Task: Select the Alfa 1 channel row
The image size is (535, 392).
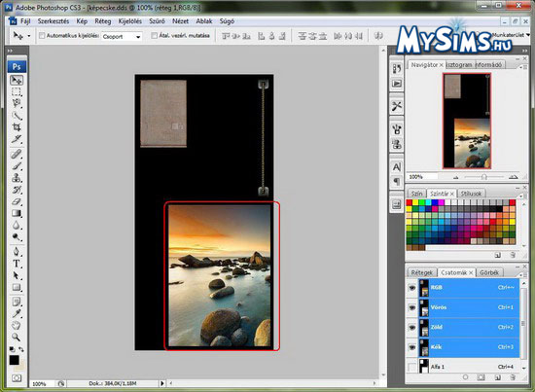Action: [462, 367]
